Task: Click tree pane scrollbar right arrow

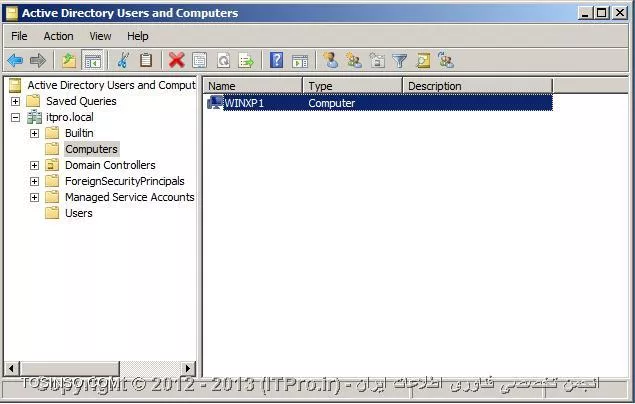Action: coord(188,368)
